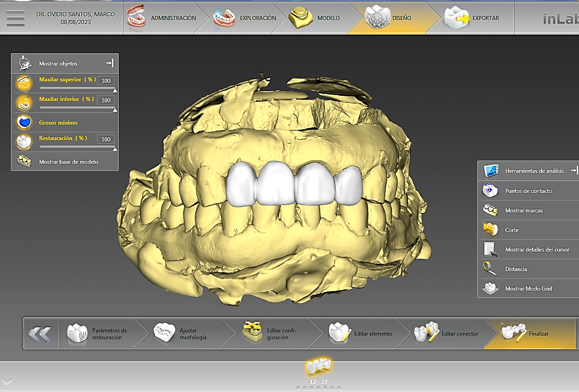Image resolution: width=579 pixels, height=392 pixels.
Task: Toggle Restauración visibility icon
Action: [x=24, y=142]
